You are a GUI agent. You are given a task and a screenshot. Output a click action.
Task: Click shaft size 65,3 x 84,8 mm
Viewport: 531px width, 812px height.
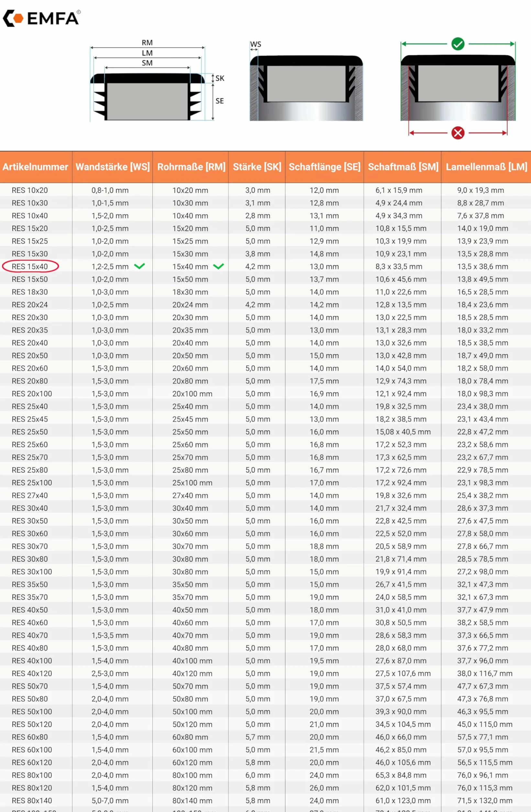(x=401, y=775)
